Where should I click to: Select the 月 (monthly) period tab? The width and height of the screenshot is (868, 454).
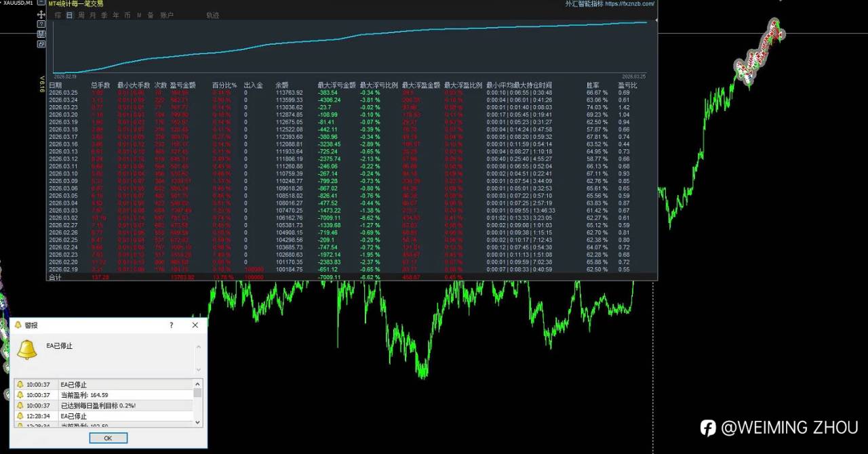[x=93, y=15]
